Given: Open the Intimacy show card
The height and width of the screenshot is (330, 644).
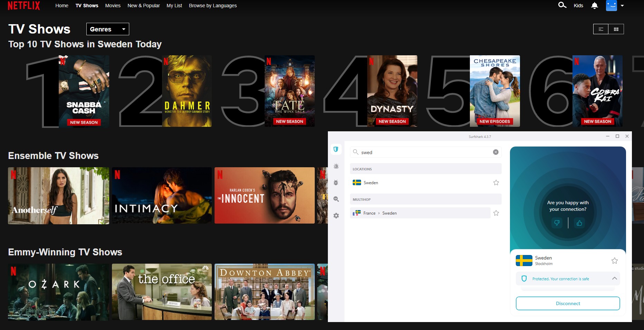Looking at the screenshot, I should [162, 196].
